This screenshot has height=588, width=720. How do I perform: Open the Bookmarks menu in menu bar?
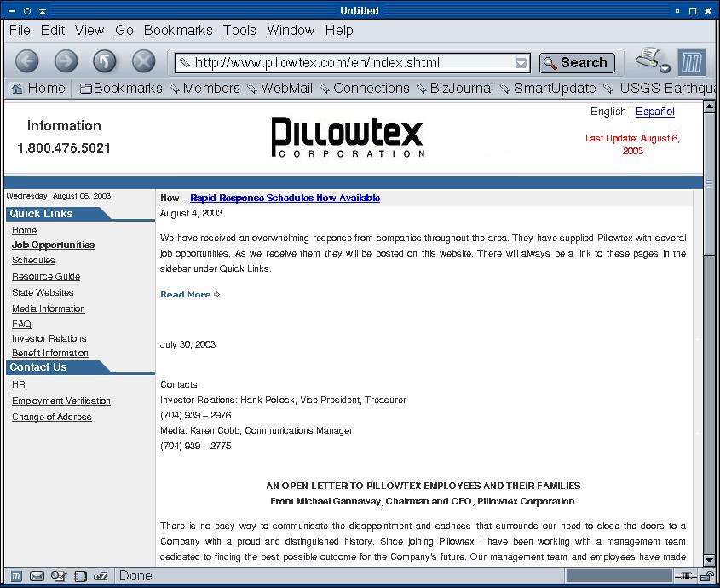click(x=178, y=31)
